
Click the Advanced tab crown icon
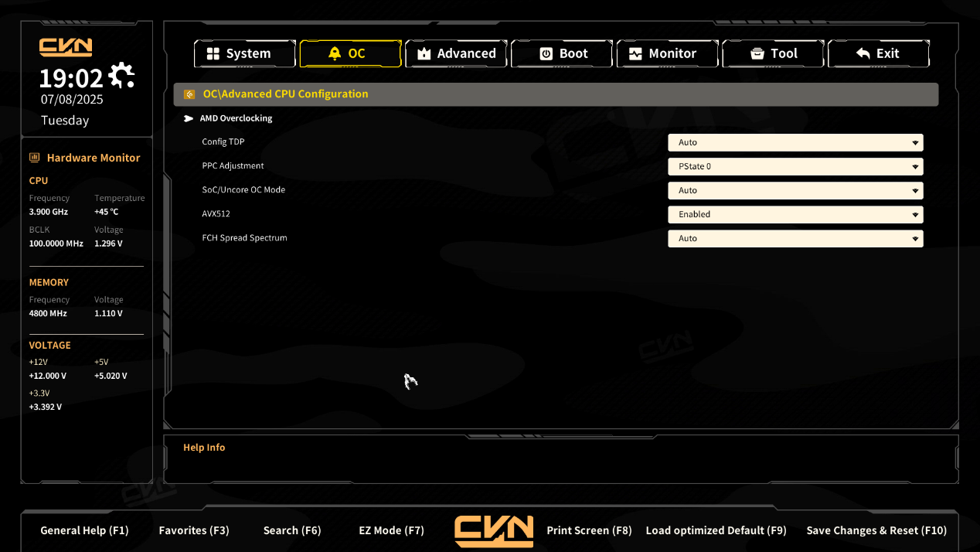424,53
